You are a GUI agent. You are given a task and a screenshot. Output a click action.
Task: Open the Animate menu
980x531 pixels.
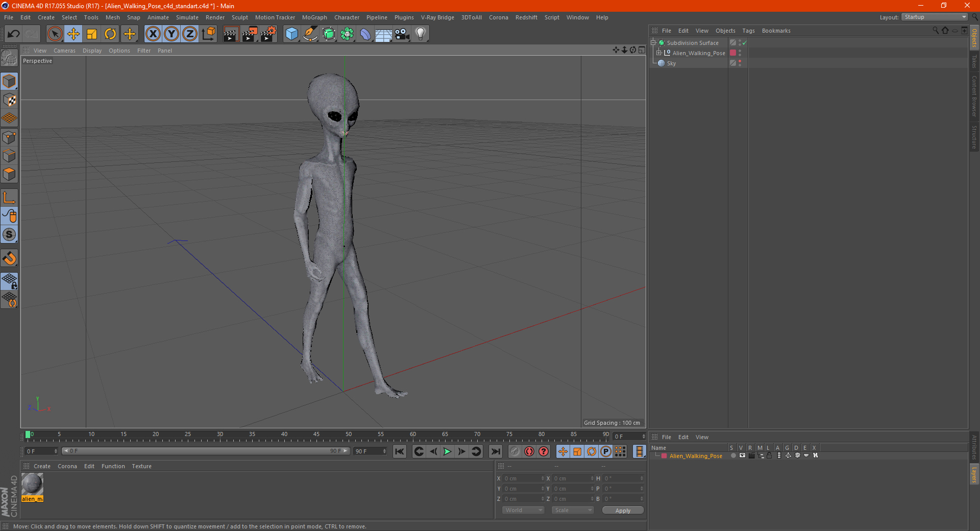(158, 17)
